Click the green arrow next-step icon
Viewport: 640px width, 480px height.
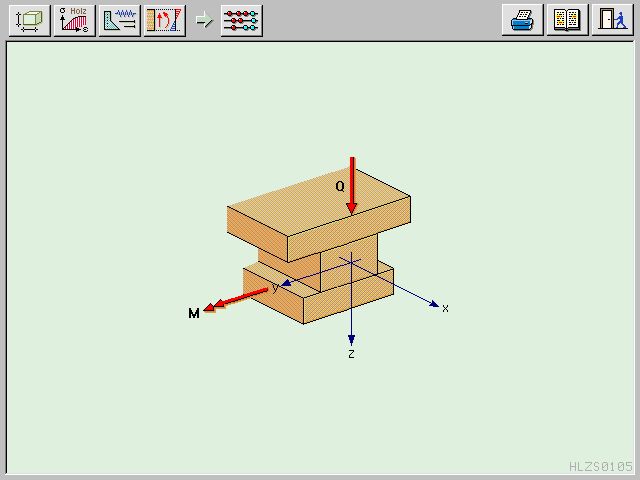[204, 20]
